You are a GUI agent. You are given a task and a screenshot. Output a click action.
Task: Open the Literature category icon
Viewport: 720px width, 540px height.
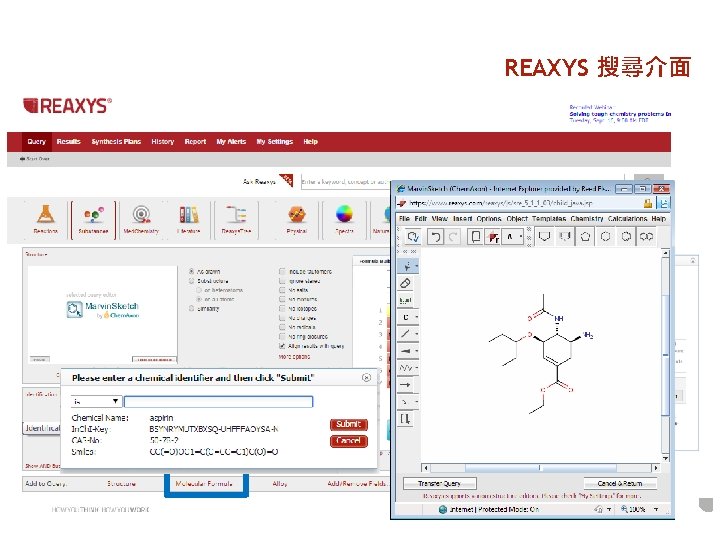[188, 219]
